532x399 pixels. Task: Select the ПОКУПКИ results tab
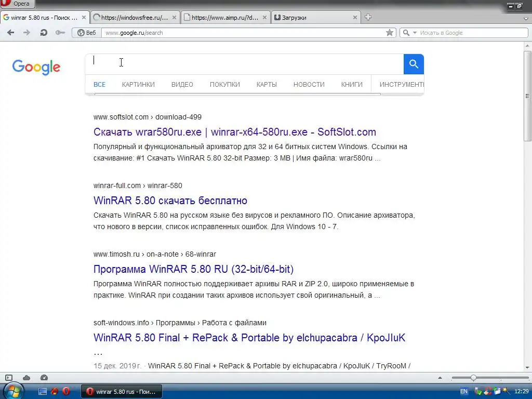point(224,85)
